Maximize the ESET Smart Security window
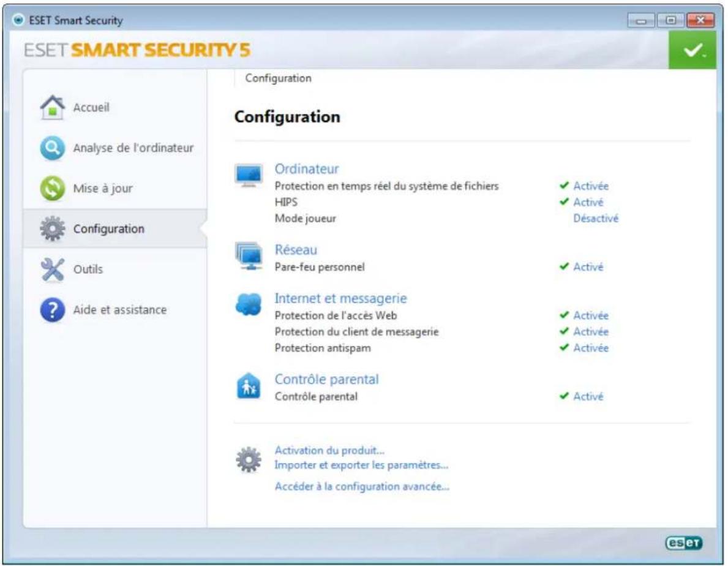The width and height of the screenshot is (728, 566). [x=670, y=20]
